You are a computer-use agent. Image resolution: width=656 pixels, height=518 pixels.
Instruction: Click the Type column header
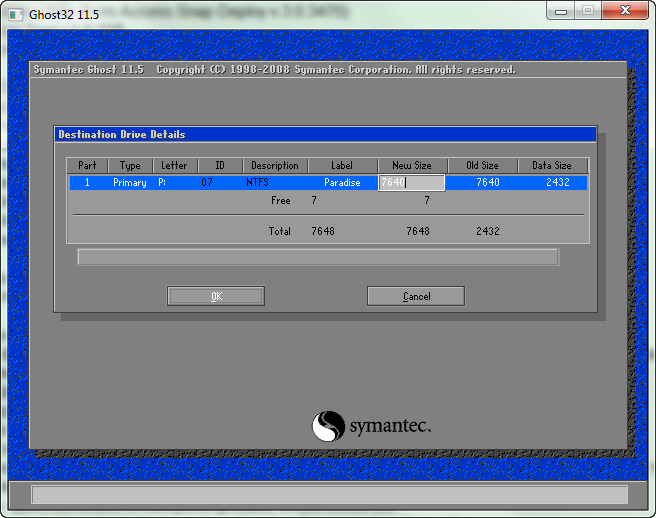[130, 166]
